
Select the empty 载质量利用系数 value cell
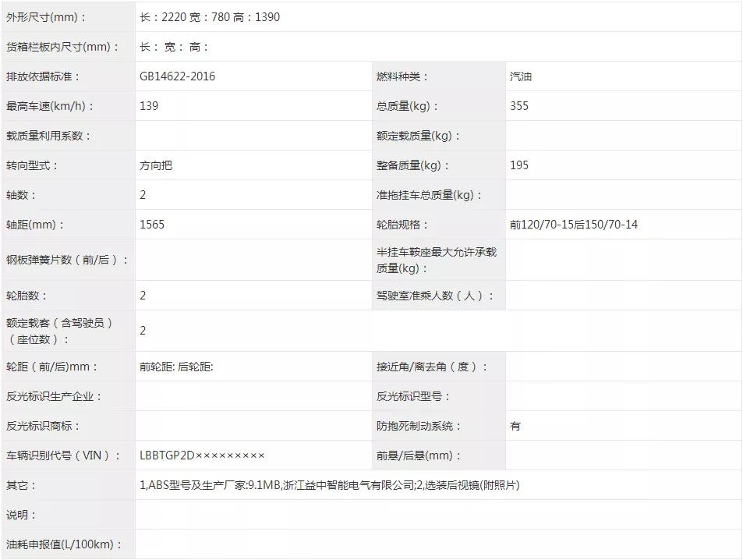click(249, 136)
